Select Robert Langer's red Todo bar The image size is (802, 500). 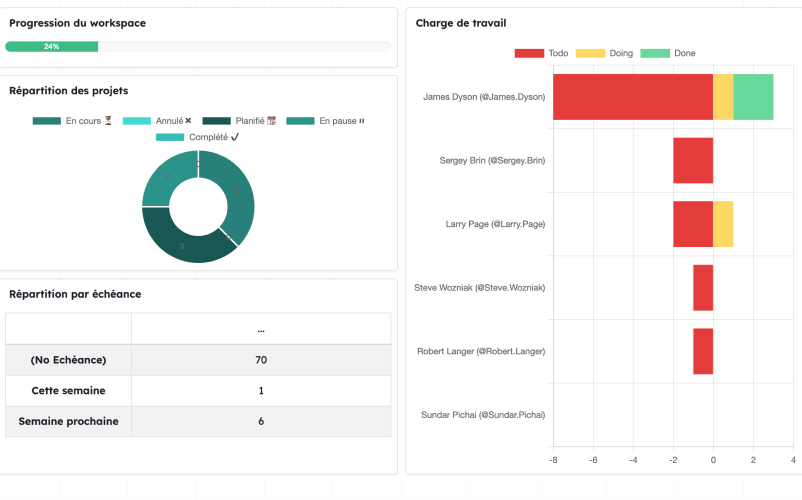(703, 351)
